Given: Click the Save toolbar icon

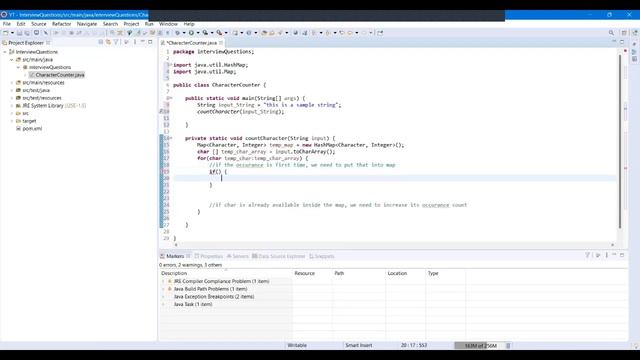Looking at the screenshot, I should click(x=20, y=33).
